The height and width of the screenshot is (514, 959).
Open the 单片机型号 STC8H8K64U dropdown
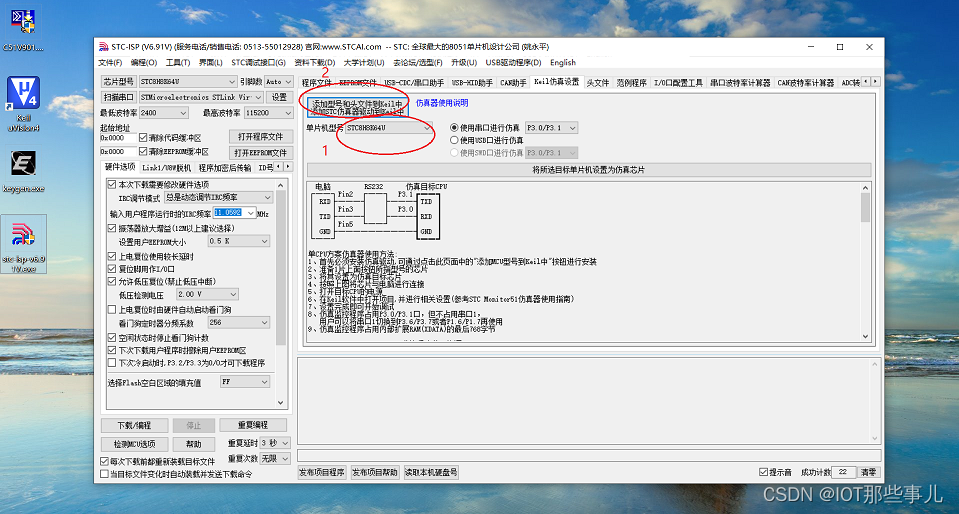point(389,128)
